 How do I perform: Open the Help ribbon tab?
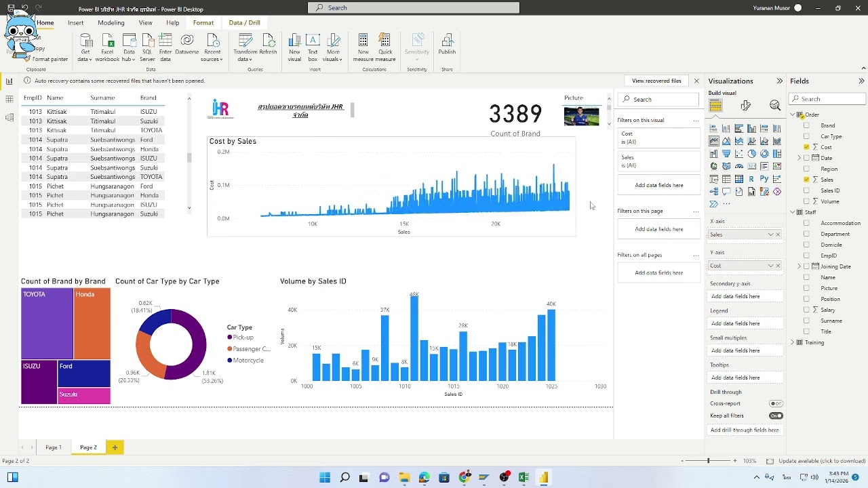coord(173,22)
